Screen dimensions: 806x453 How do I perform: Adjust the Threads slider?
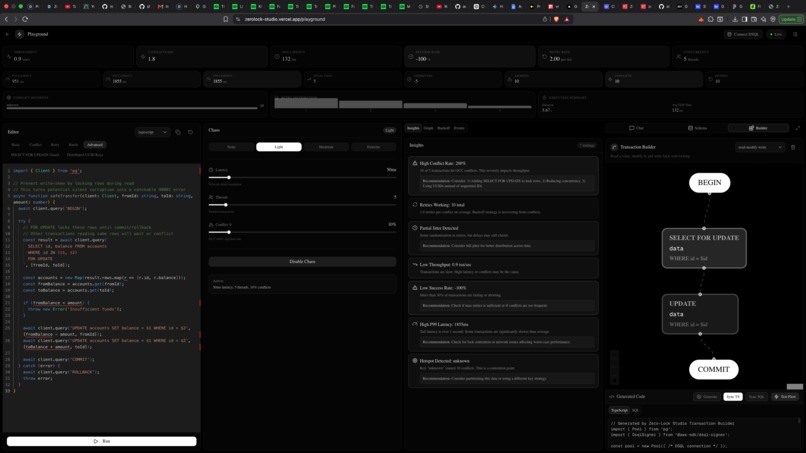point(302,205)
